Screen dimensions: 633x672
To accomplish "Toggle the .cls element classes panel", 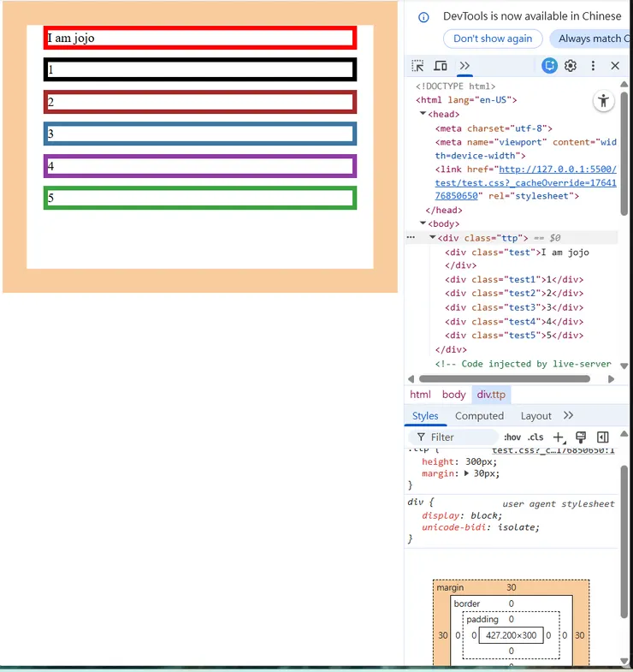I will (x=536, y=437).
